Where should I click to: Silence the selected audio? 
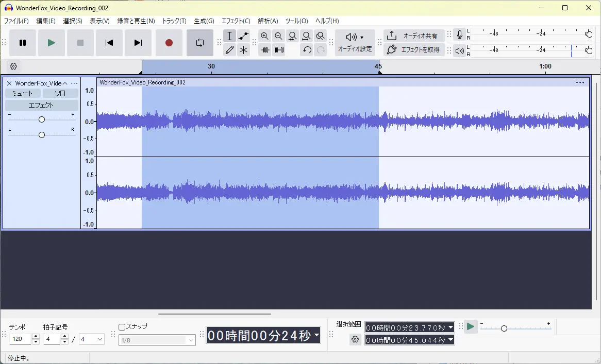[279, 50]
